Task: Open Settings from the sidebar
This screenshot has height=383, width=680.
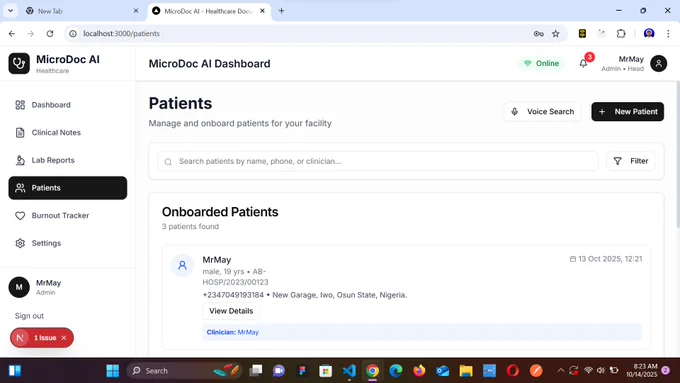Action: click(68, 243)
